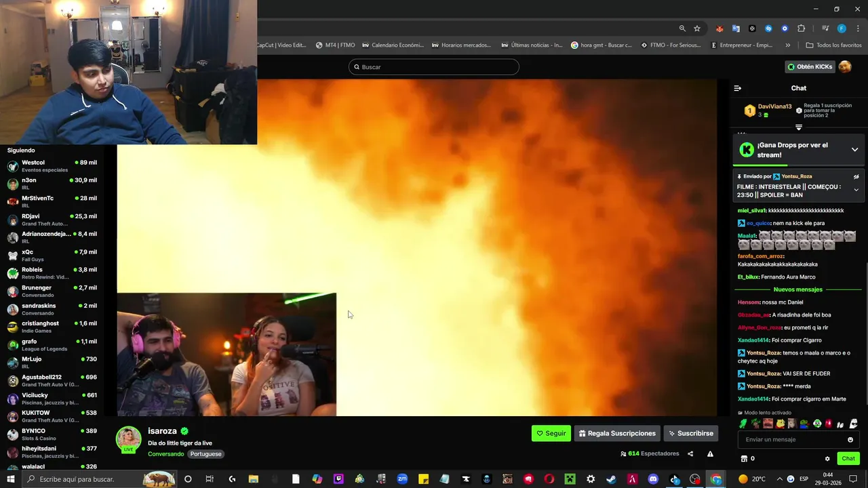868x488 pixels.
Task: Open Task View on the taskbar
Action: click(x=210, y=479)
